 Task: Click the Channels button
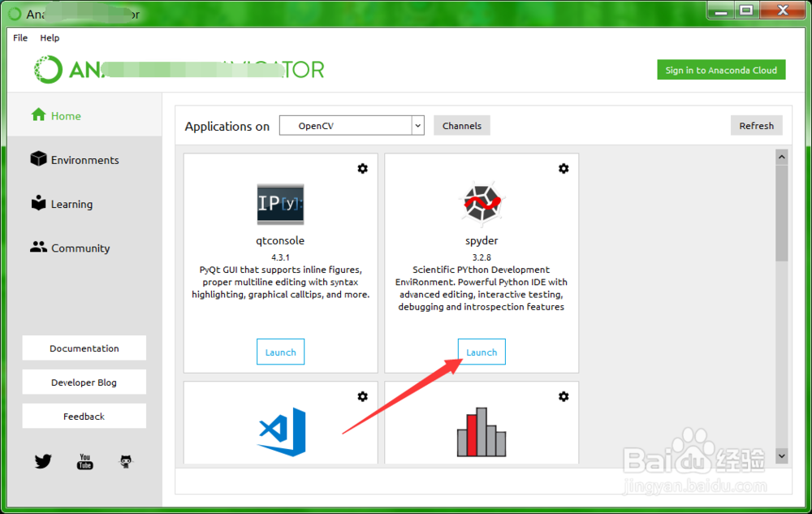tap(462, 125)
